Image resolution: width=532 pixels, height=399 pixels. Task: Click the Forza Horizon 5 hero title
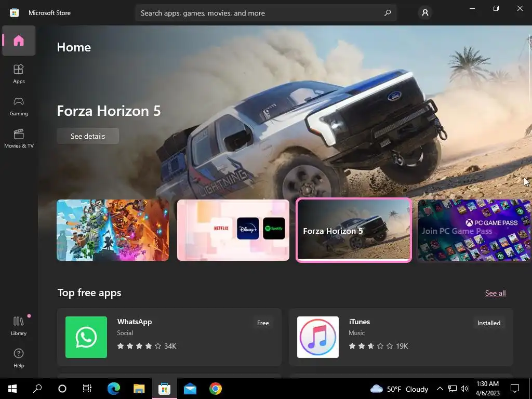[109, 111]
